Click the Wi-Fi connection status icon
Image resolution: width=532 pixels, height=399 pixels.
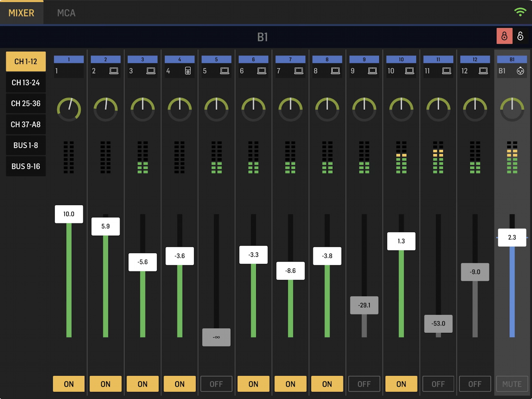pos(520,12)
